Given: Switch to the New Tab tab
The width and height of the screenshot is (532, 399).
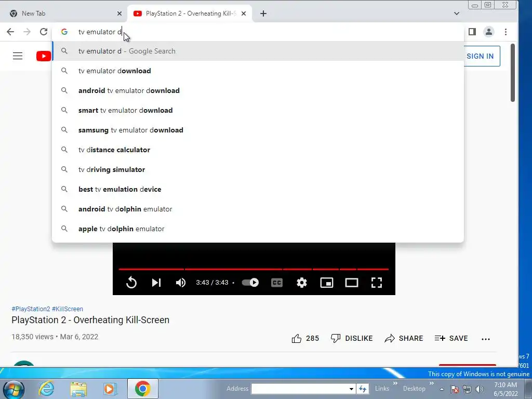Looking at the screenshot, I should point(64,14).
